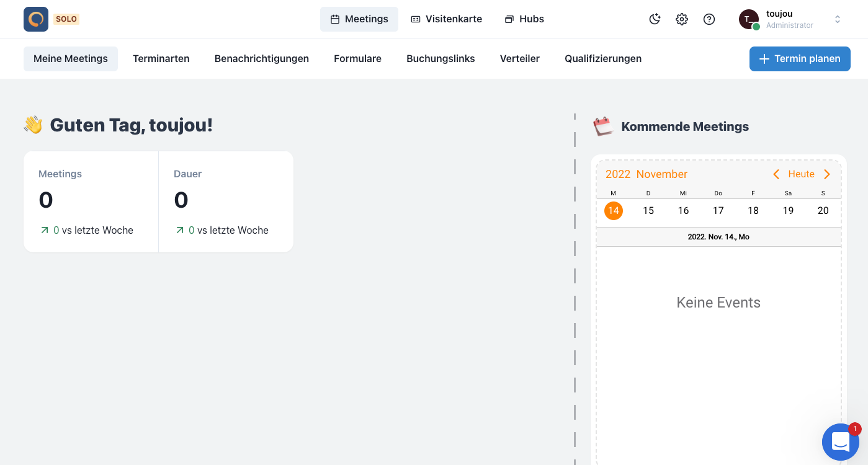The image size is (868, 465).
Task: Jump to today with Heute
Action: point(801,174)
